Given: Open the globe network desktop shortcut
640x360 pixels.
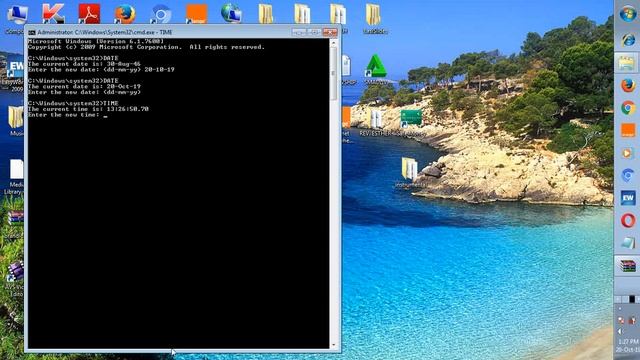Looking at the screenshot, I should tap(231, 13).
